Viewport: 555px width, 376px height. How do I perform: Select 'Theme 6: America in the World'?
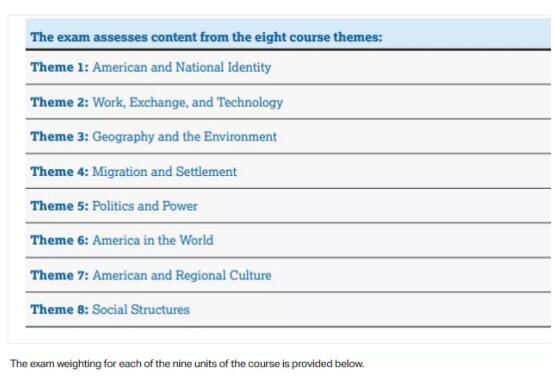[x=288, y=240]
